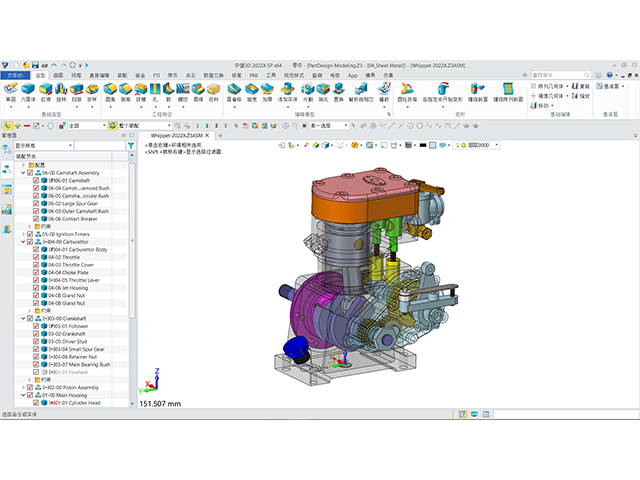Screen dimensions: 640x480
Task: Open the 文件(F) menu
Action: pos(15,75)
